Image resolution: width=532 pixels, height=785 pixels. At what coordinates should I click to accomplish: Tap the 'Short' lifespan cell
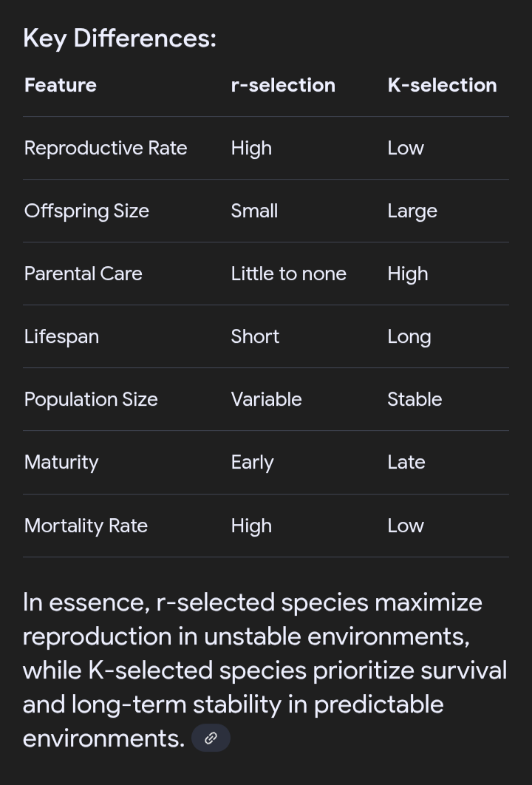[x=255, y=336]
